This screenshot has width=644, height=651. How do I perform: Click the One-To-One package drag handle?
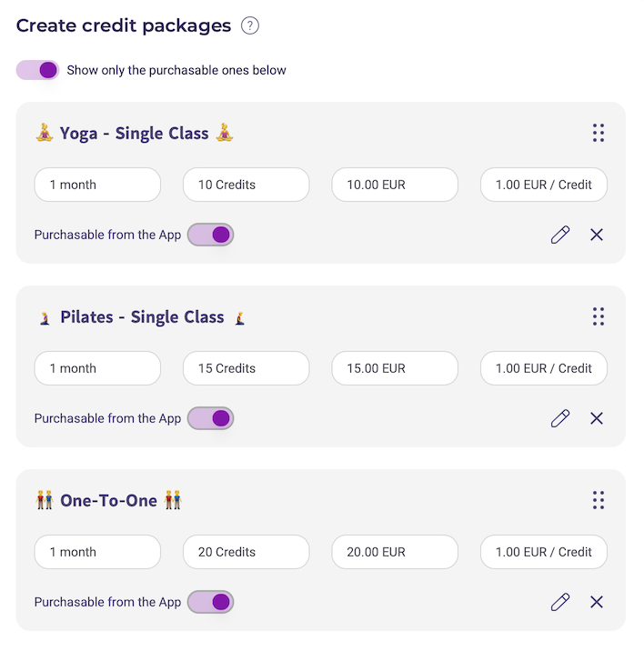(x=599, y=500)
